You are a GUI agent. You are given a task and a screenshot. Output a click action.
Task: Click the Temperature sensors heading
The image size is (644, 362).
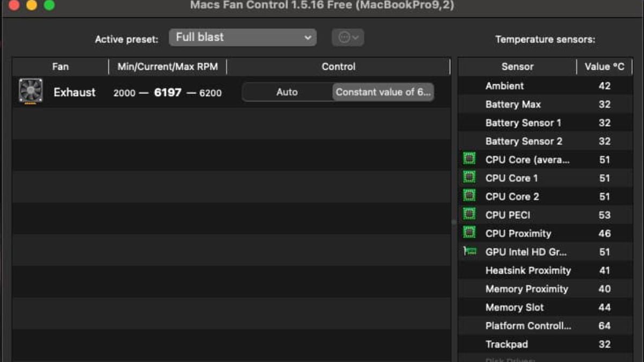click(x=545, y=40)
